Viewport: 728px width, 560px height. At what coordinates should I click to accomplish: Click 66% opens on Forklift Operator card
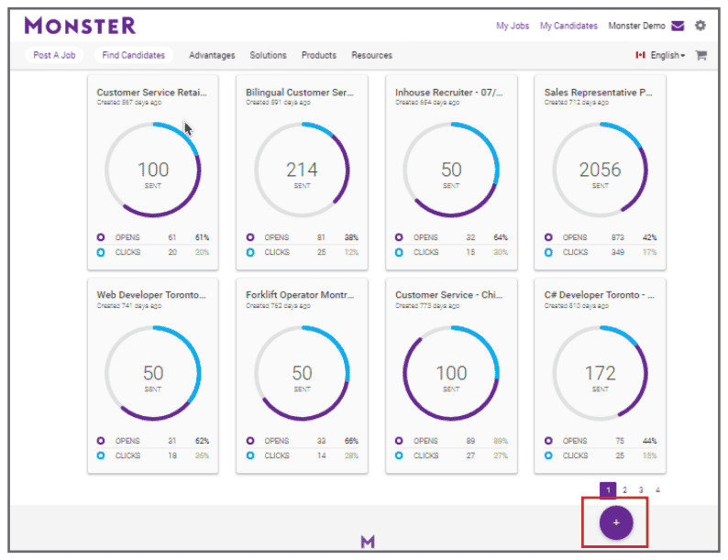[351, 441]
